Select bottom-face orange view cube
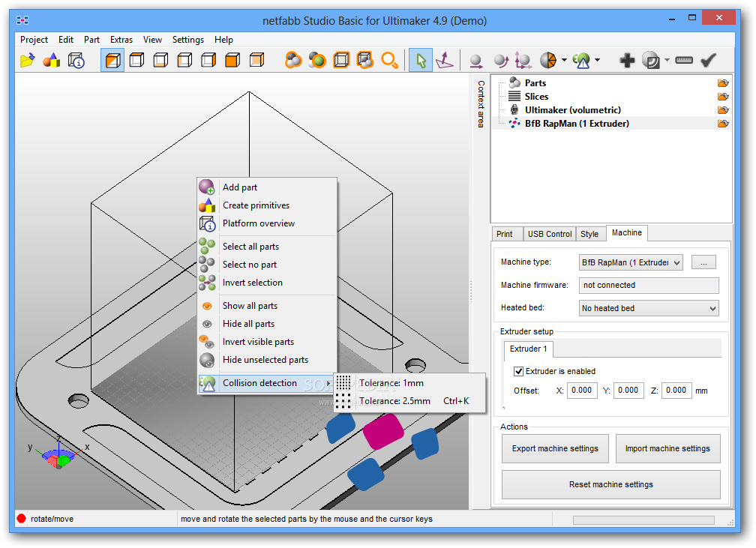This screenshot has width=756, height=548. point(160,60)
